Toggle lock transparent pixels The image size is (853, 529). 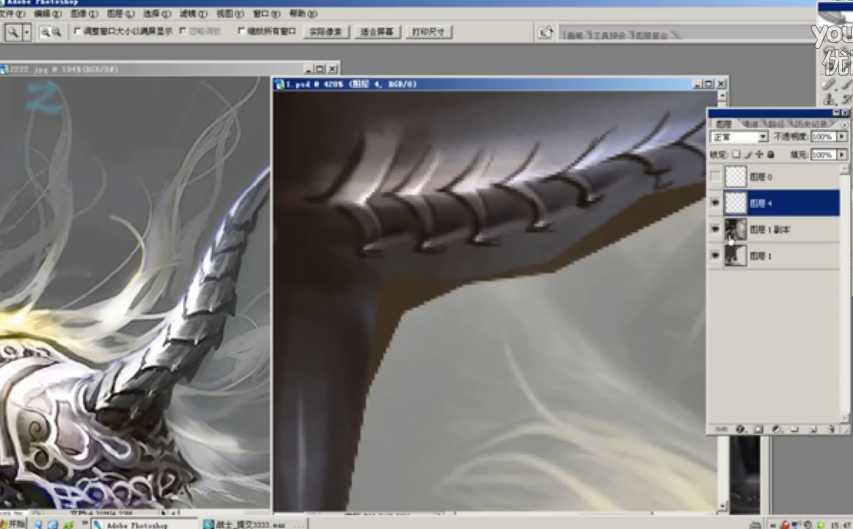736,155
